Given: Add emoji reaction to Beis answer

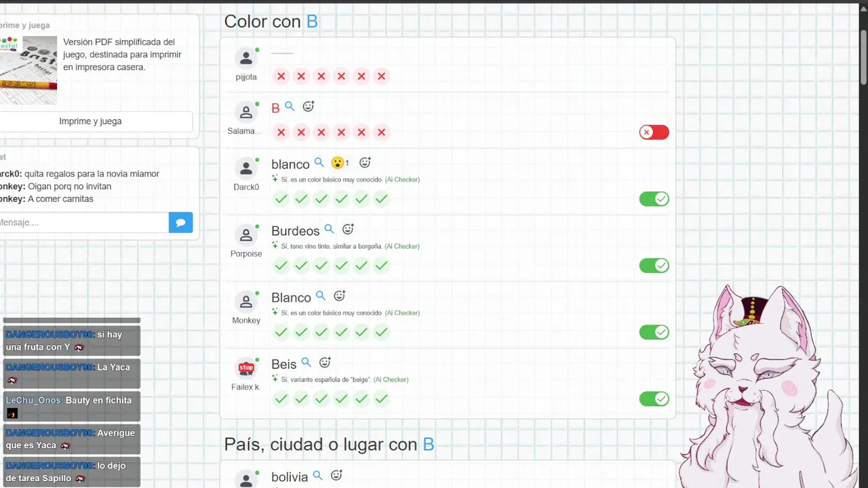Looking at the screenshot, I should (325, 363).
